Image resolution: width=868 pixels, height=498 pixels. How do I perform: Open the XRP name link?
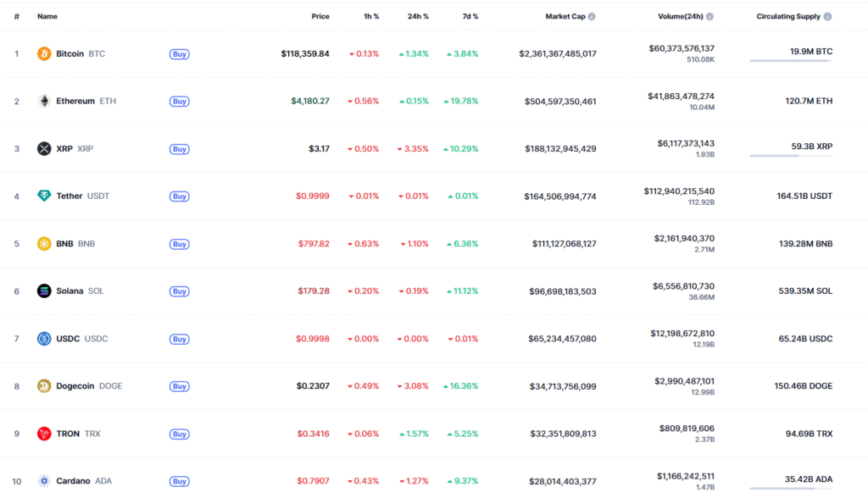pyautogui.click(x=64, y=148)
